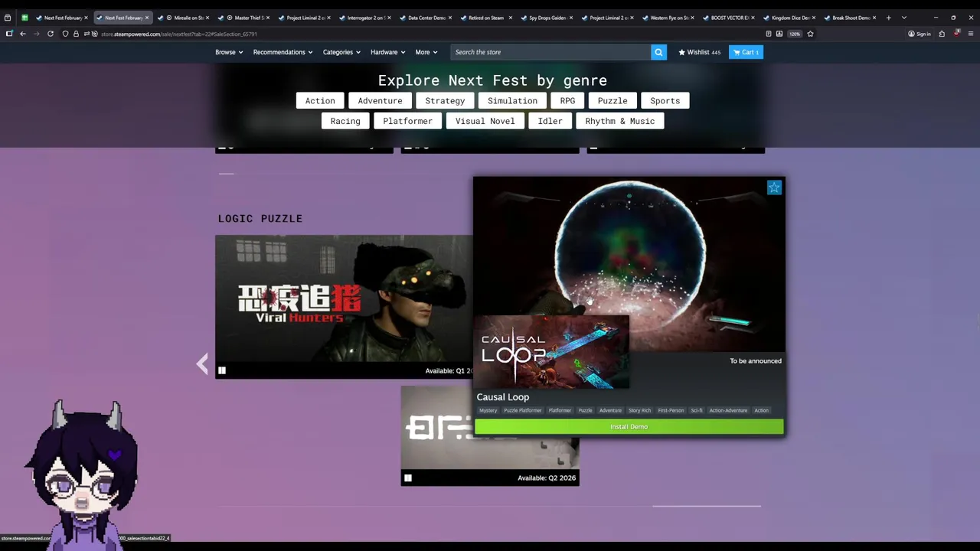Select the Strategy genre button
Image resolution: width=980 pixels, height=551 pixels.
click(x=445, y=101)
